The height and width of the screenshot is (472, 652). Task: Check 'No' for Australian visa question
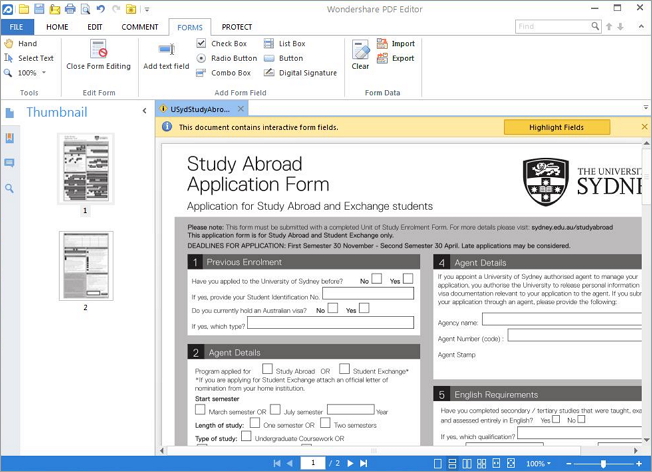[333, 308]
